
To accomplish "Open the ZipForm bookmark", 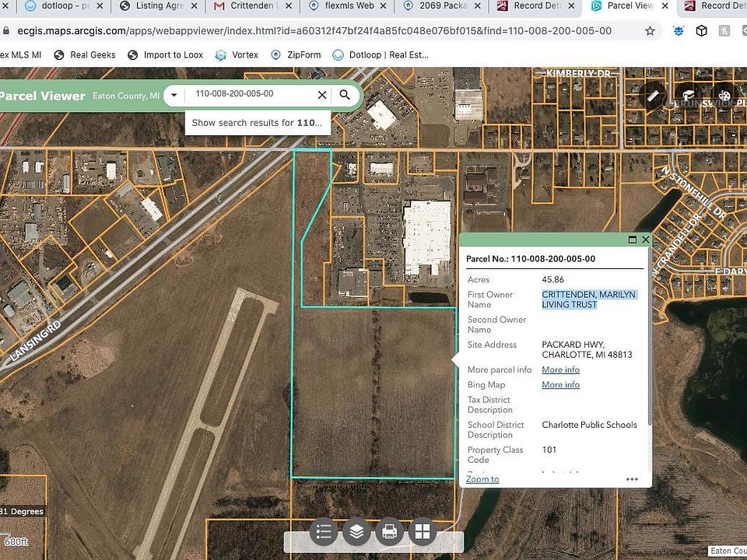I will click(x=296, y=54).
